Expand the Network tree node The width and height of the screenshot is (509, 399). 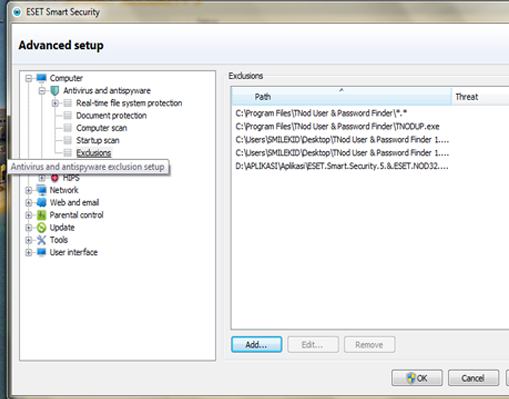click(x=29, y=190)
